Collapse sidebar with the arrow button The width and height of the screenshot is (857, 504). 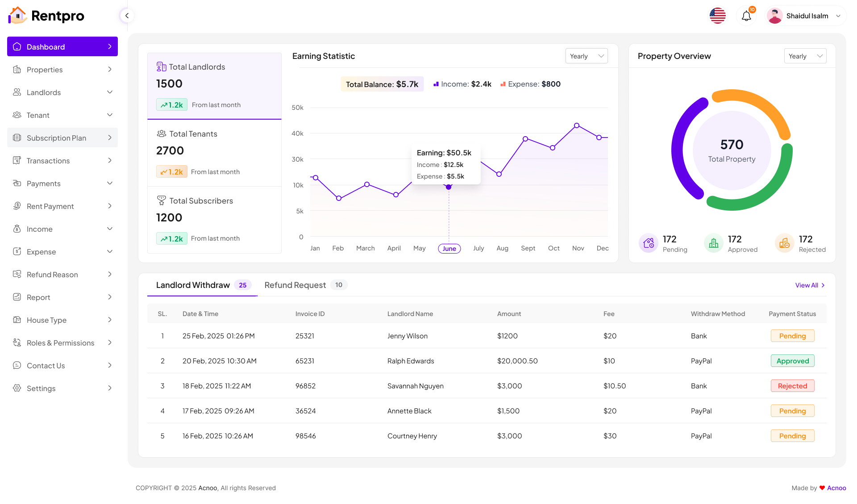127,16
